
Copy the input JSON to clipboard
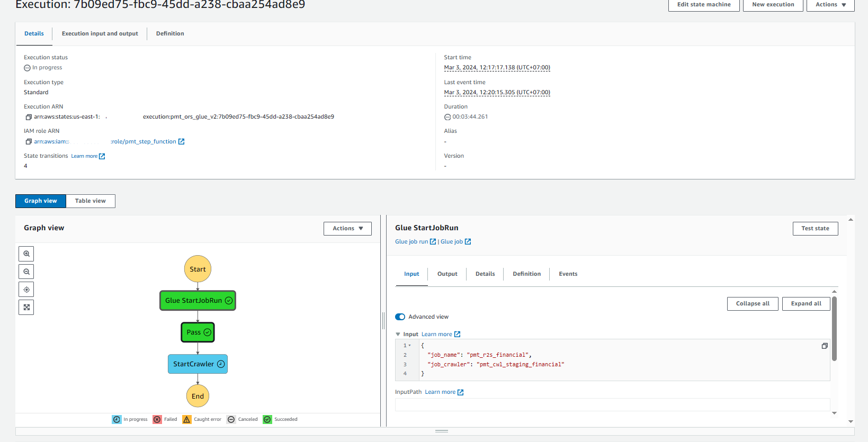pos(825,346)
